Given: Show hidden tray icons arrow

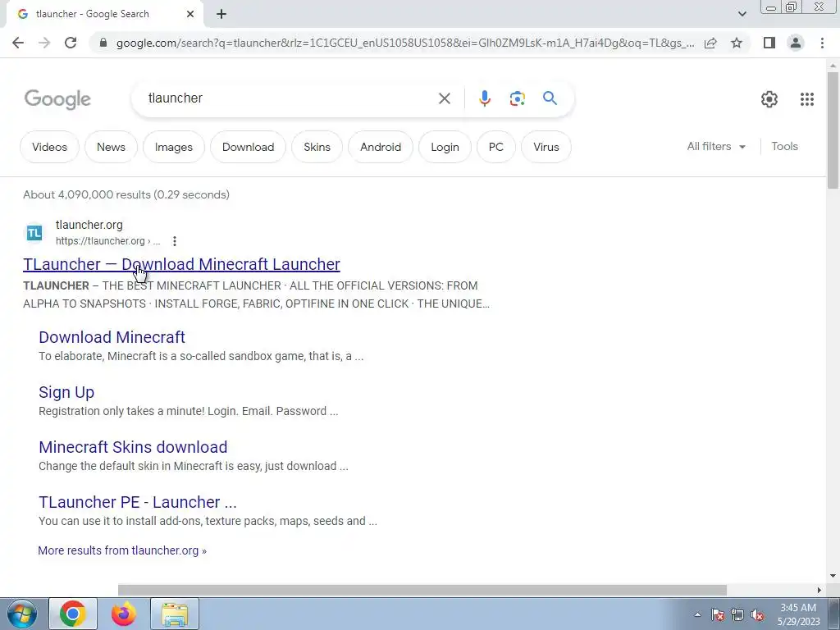Looking at the screenshot, I should tap(697, 614).
